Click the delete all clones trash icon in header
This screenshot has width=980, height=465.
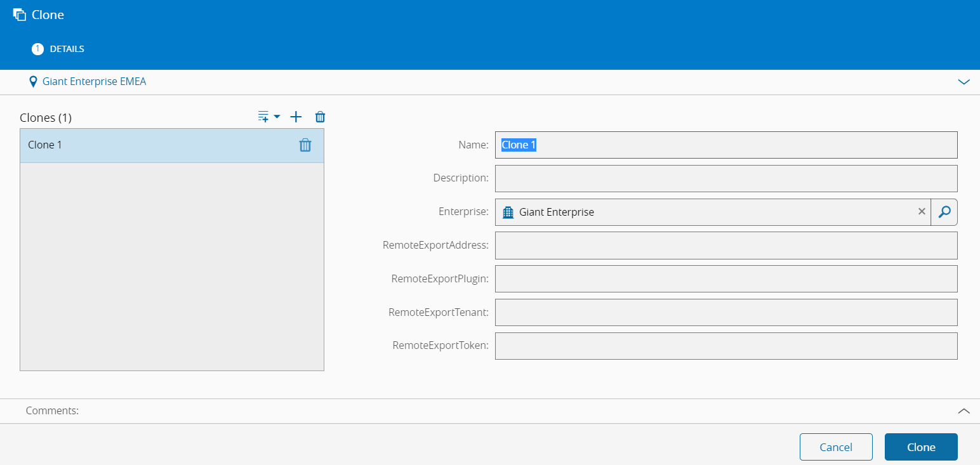click(x=321, y=117)
